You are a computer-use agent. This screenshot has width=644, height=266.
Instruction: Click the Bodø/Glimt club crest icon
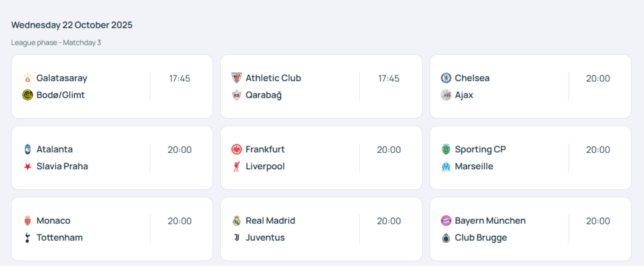[27, 95]
